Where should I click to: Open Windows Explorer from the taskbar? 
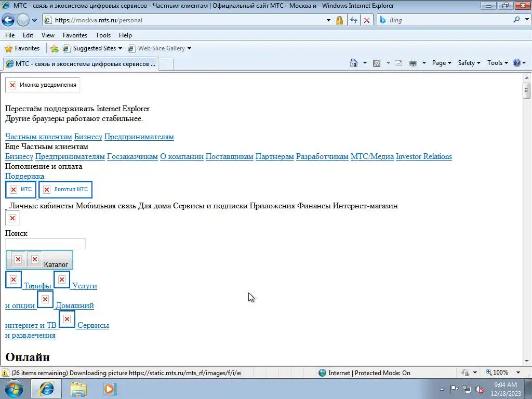point(78,389)
